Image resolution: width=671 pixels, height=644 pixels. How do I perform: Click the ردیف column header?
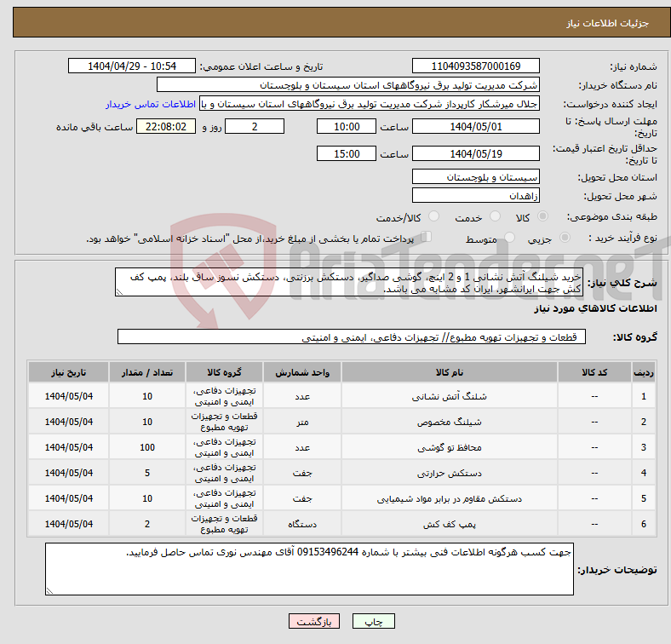643,372
